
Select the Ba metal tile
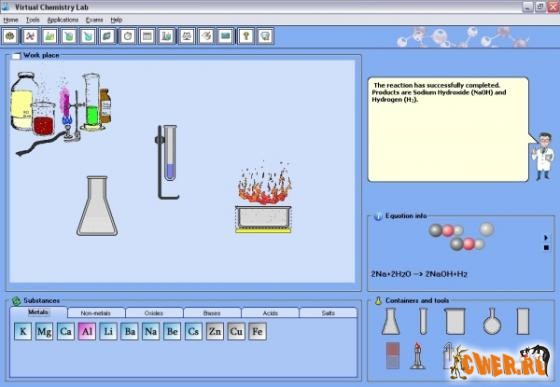pyautogui.click(x=130, y=331)
